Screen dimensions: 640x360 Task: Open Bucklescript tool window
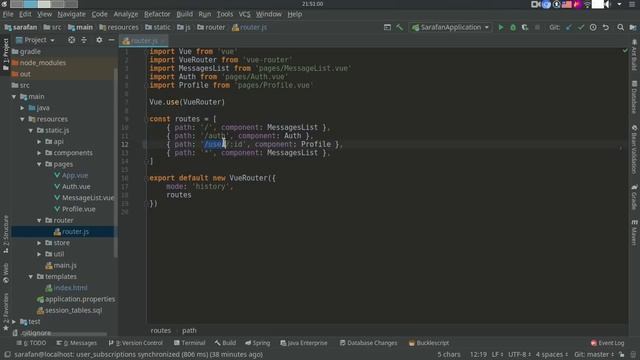(x=429, y=343)
